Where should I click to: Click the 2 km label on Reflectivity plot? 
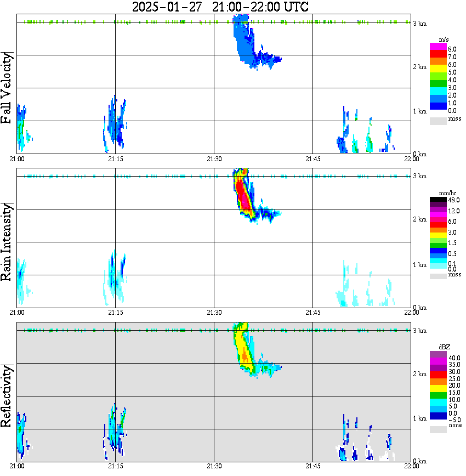[x=419, y=374]
